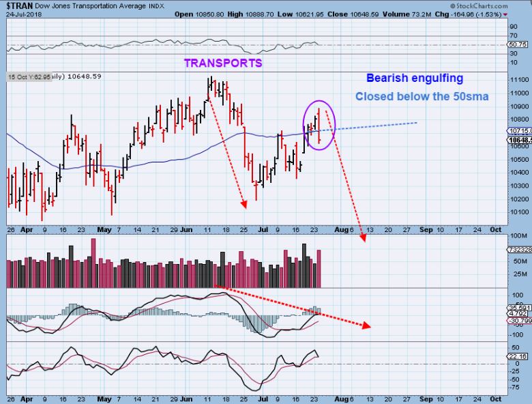The image size is (532, 404).
Task: Click the 10200 price axis label
Action: coord(519,199)
